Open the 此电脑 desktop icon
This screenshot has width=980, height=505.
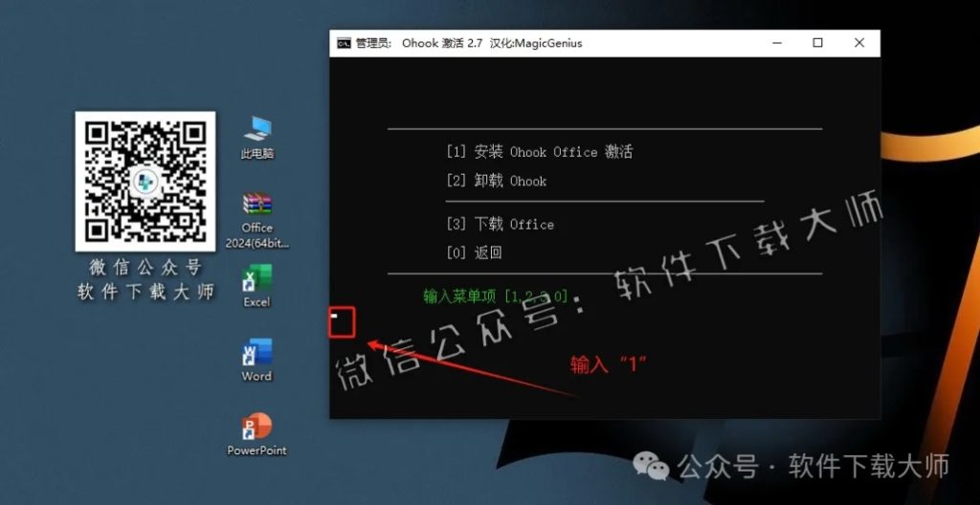tap(257, 136)
